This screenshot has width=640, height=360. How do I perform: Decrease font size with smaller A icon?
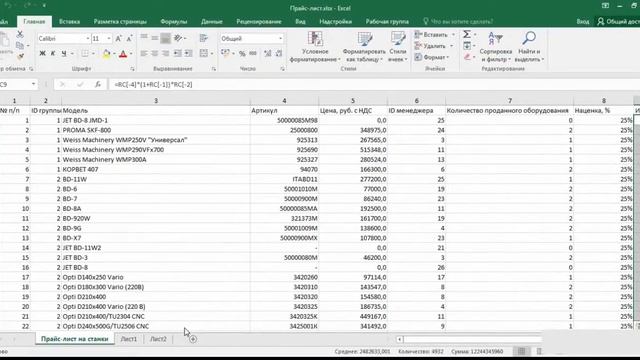pos(129,38)
